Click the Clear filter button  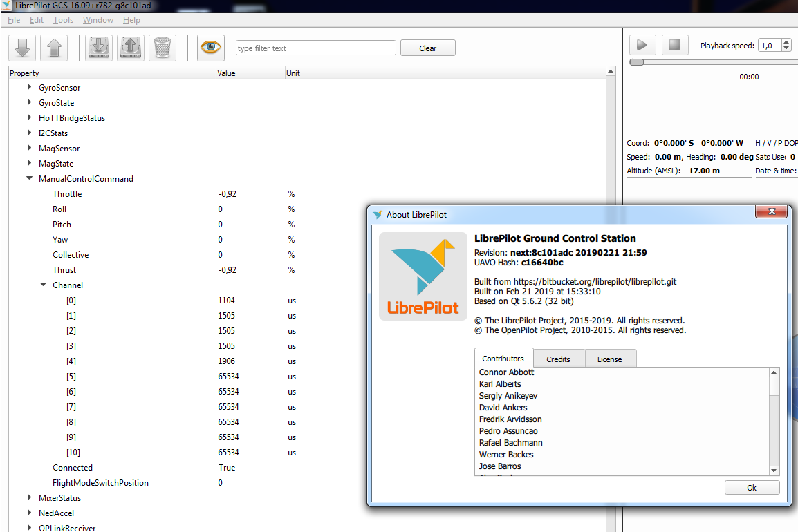tap(427, 48)
